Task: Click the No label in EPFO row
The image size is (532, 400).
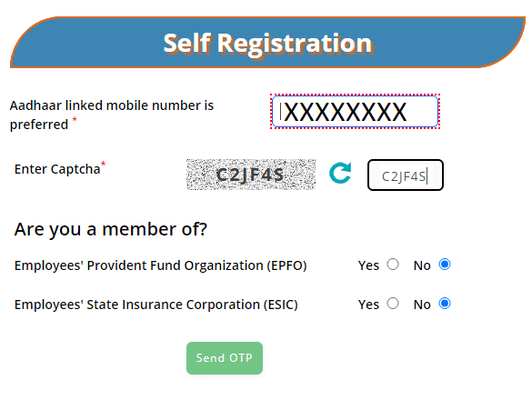Action: (x=422, y=265)
